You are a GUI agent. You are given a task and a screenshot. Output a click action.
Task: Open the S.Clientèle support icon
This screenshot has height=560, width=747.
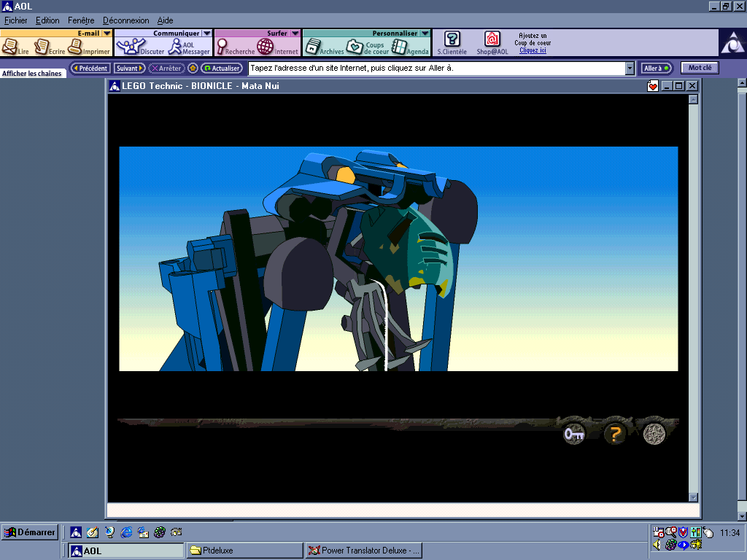tap(452, 43)
